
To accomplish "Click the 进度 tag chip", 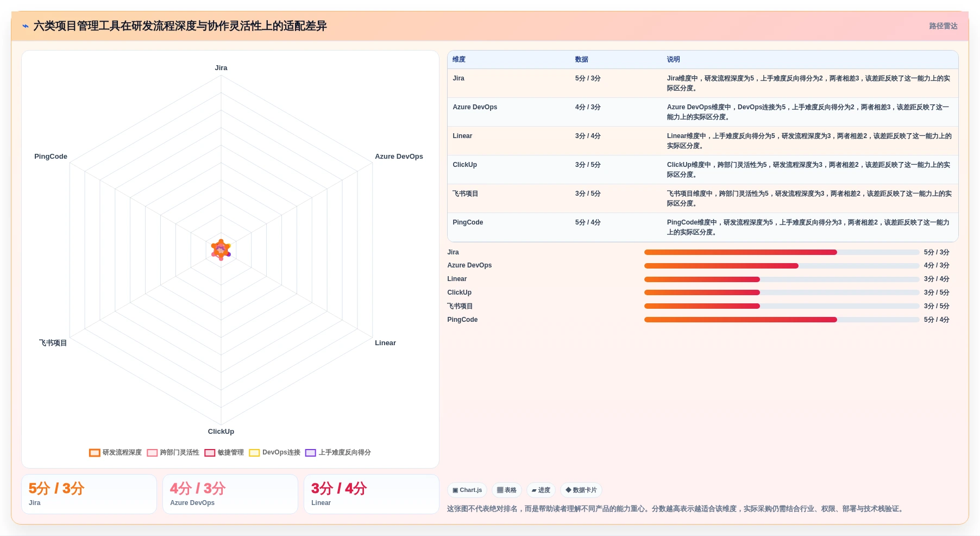I will pyautogui.click(x=541, y=490).
